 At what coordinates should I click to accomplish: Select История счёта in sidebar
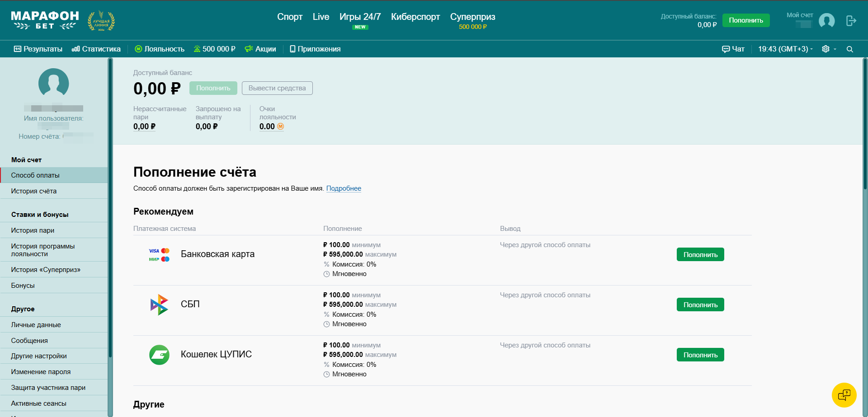pyautogui.click(x=34, y=191)
